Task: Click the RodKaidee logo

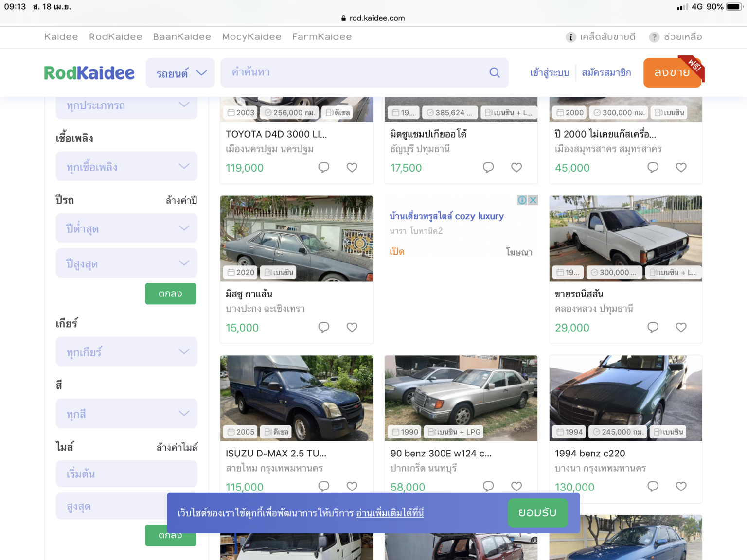Action: (89, 73)
